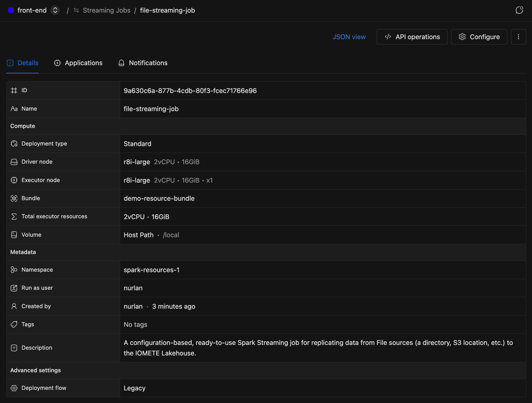
Task: Switch to the Applications tab
Action: (x=78, y=63)
